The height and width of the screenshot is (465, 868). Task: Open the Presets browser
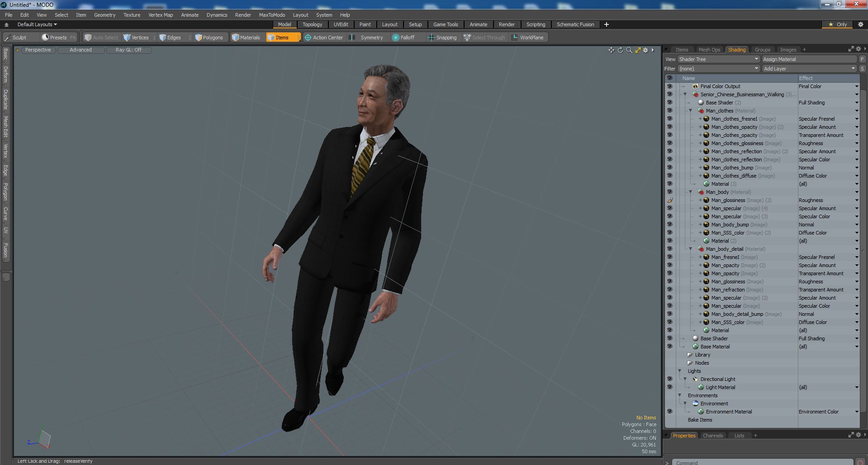click(58, 38)
